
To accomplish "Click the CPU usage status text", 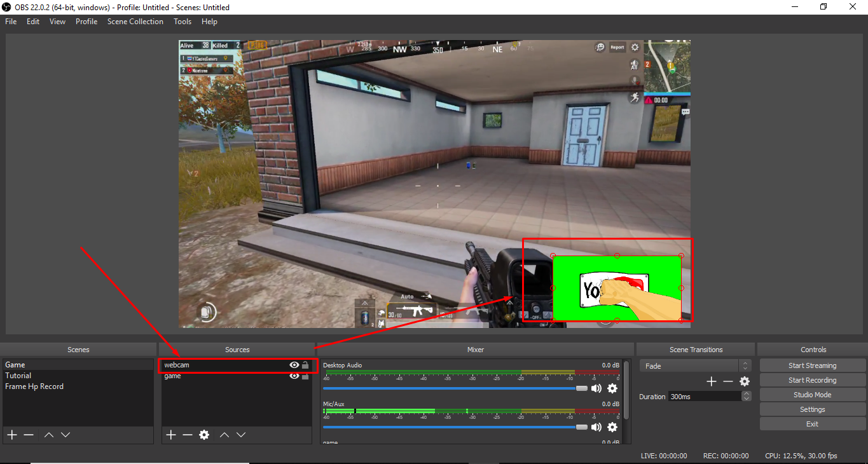I will tap(801, 456).
